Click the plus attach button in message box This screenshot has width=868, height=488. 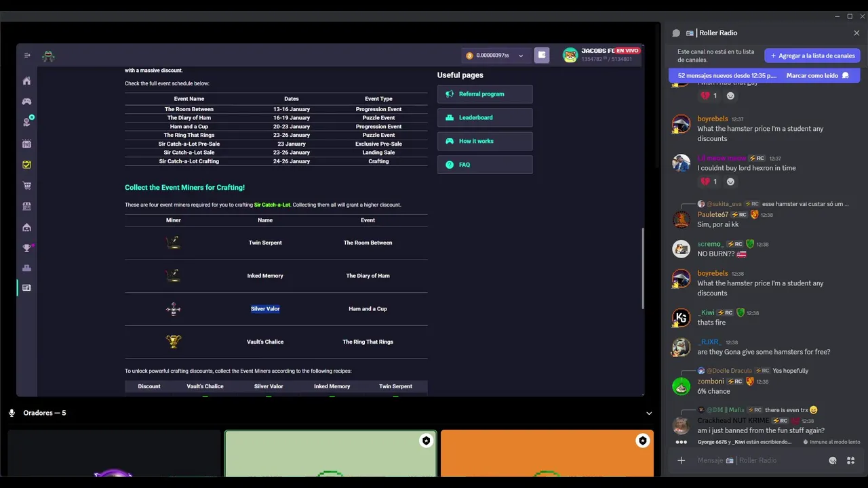tap(682, 460)
